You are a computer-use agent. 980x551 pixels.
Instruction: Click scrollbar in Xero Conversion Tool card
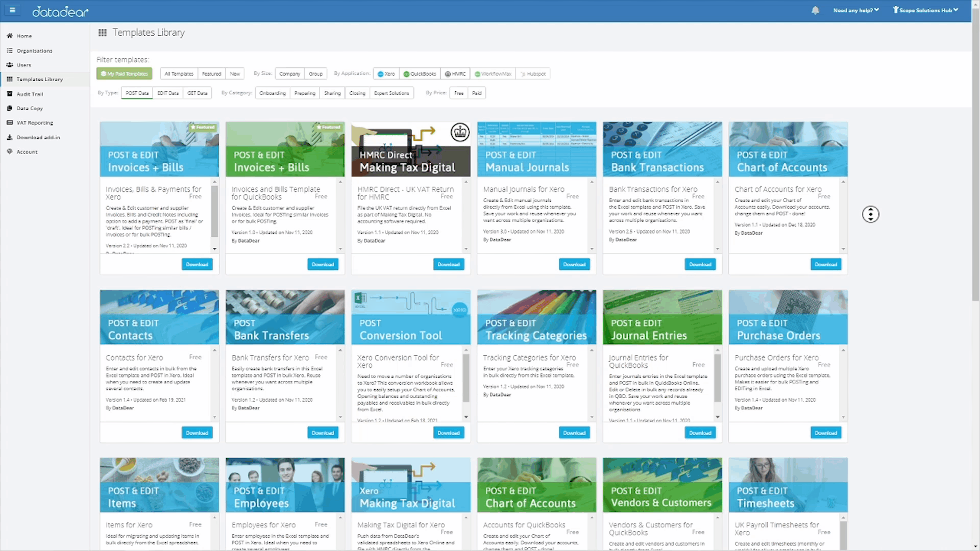[466, 379]
